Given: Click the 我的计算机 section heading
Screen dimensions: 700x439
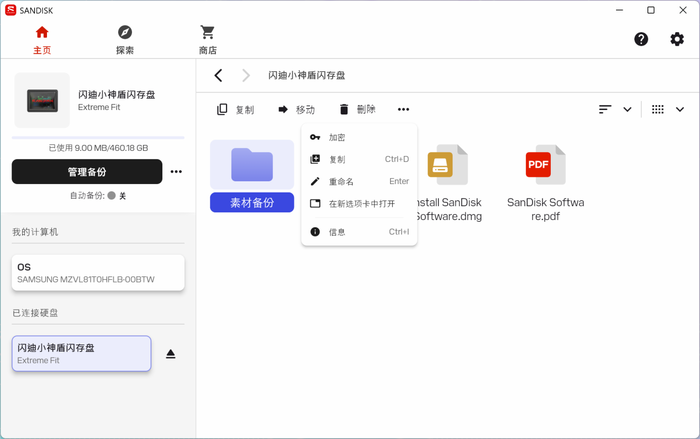Looking at the screenshot, I should pyautogui.click(x=35, y=232).
